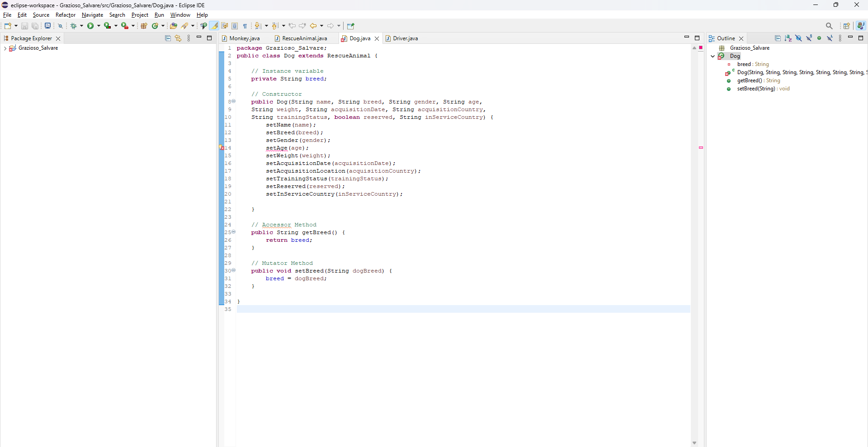The height and width of the screenshot is (447, 868).
Task: Toggle Link with Editor in Package Explorer
Action: (178, 38)
